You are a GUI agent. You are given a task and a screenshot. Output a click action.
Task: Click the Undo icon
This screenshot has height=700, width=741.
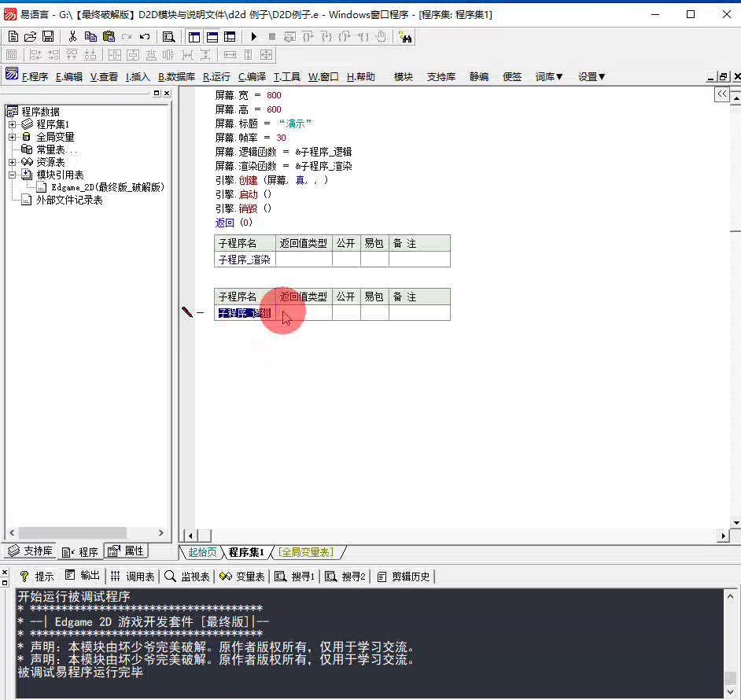145,37
